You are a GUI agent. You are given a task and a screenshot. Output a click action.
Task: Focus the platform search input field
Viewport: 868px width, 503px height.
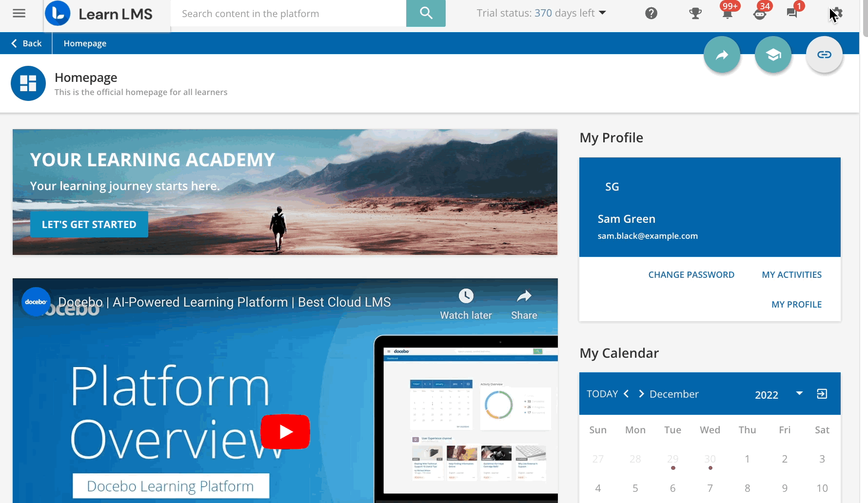(x=288, y=14)
